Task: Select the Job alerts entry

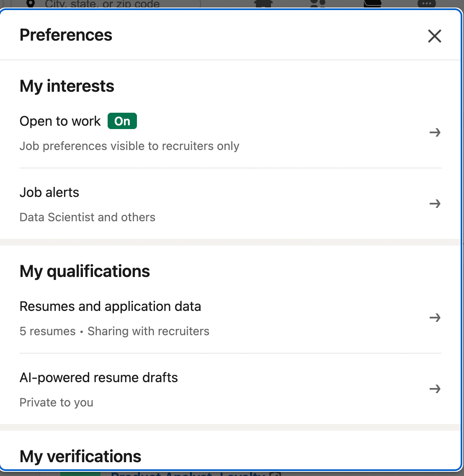Action: pyautogui.click(x=49, y=193)
